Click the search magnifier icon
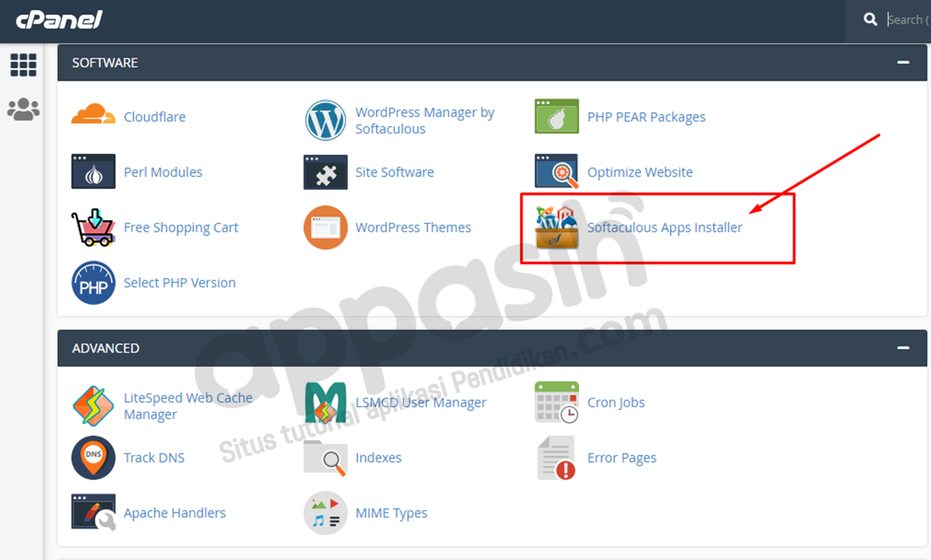Screen dimensions: 931x560 coord(871,20)
